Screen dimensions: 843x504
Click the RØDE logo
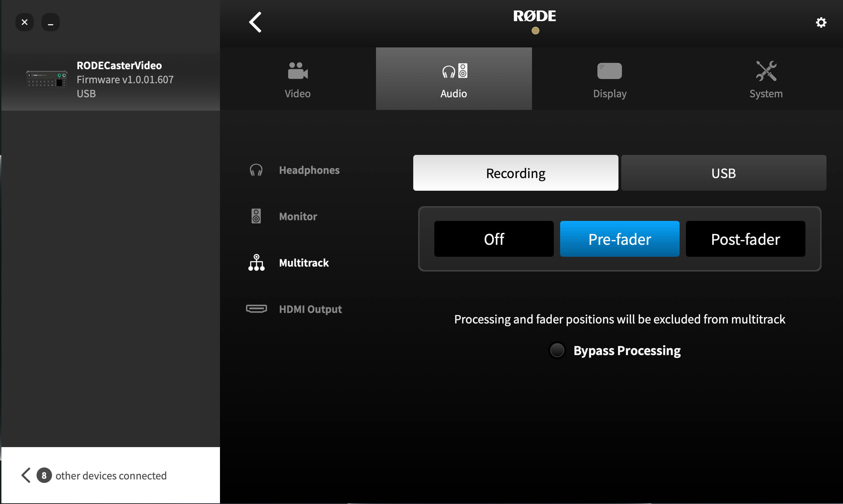coord(534,16)
